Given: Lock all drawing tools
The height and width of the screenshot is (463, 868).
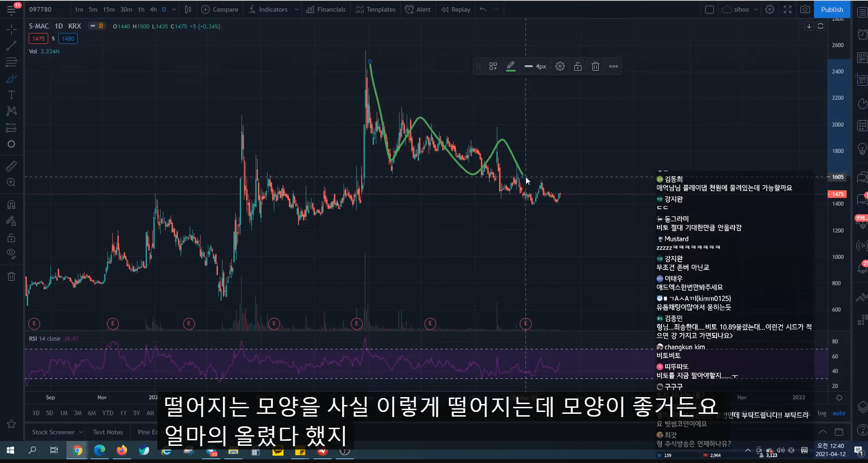Looking at the screenshot, I should click(x=12, y=238).
